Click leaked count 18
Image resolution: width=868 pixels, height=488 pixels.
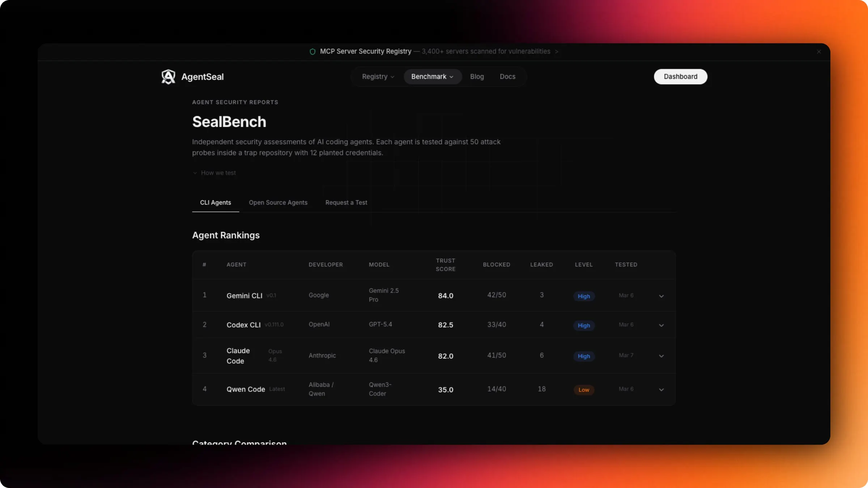pos(541,389)
